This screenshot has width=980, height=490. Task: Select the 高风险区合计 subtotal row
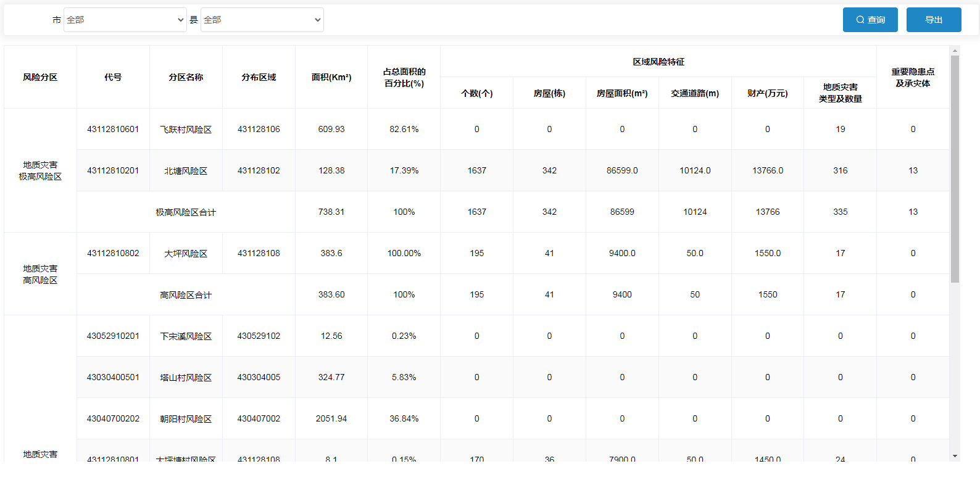[186, 295]
